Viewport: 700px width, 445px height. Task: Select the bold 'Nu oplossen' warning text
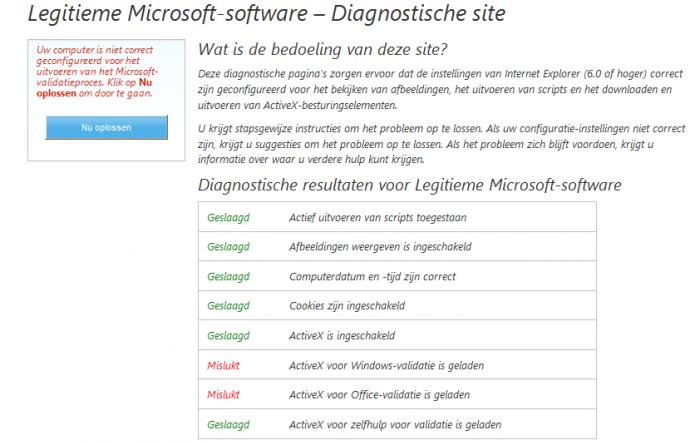click(94, 88)
